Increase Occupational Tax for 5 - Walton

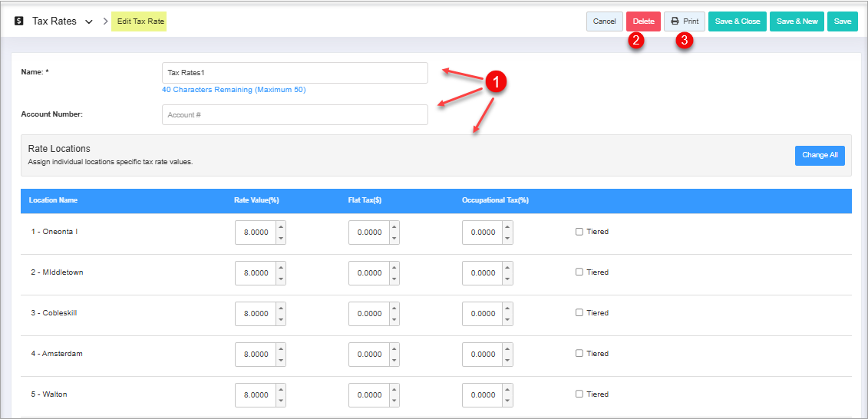pos(508,389)
